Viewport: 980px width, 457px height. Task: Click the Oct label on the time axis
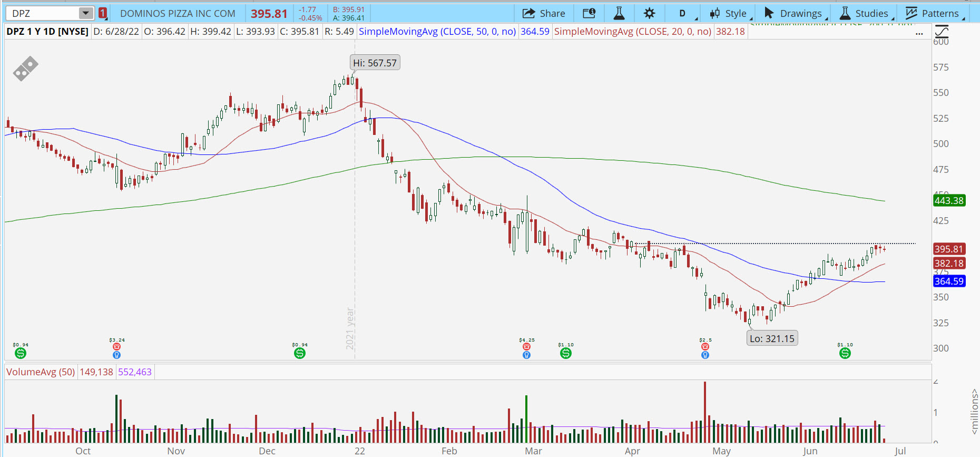[83, 451]
